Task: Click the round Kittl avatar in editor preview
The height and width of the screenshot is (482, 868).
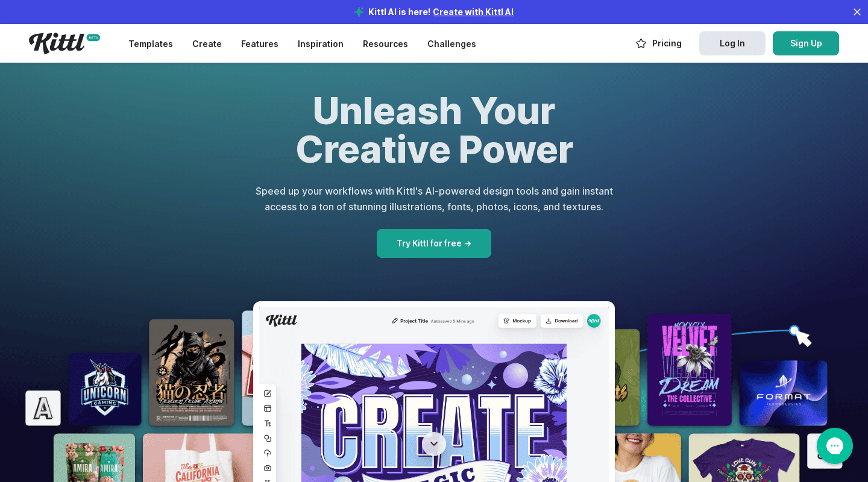Action: click(x=594, y=321)
